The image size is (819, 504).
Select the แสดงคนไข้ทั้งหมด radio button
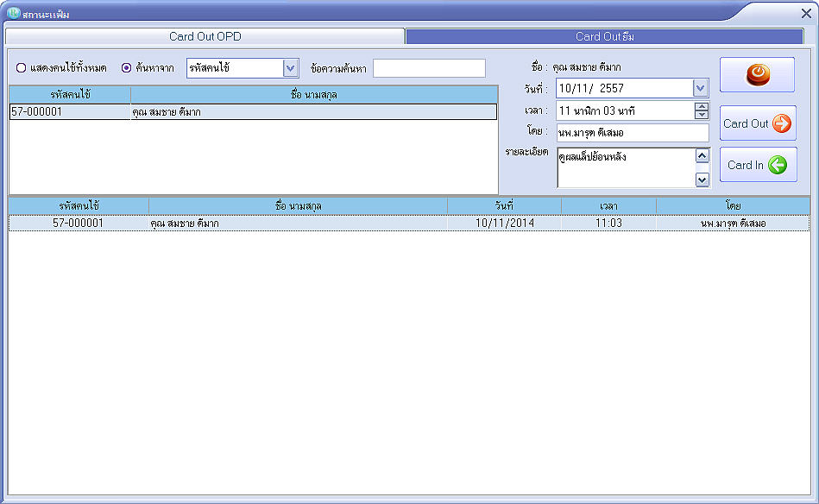[21, 68]
